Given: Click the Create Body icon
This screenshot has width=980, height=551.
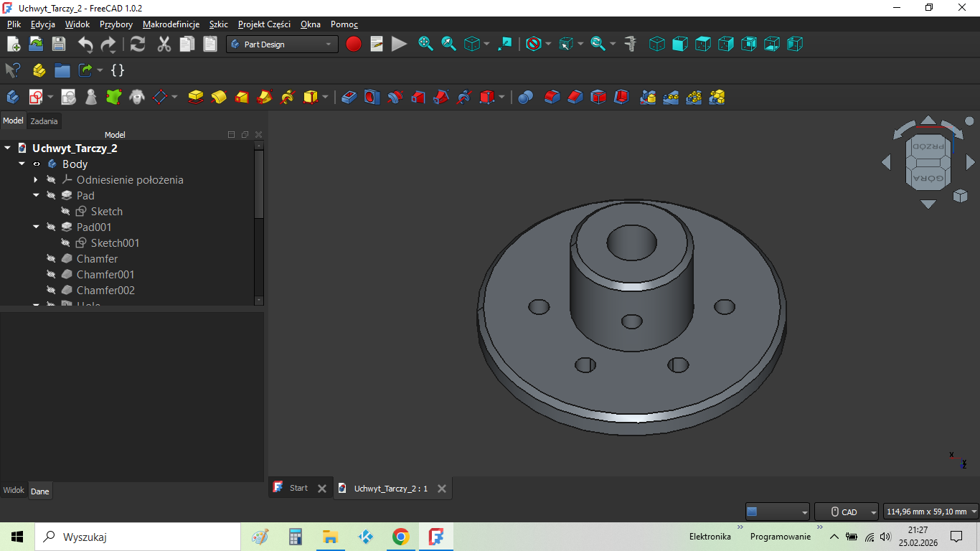Looking at the screenshot, I should 12,97.
